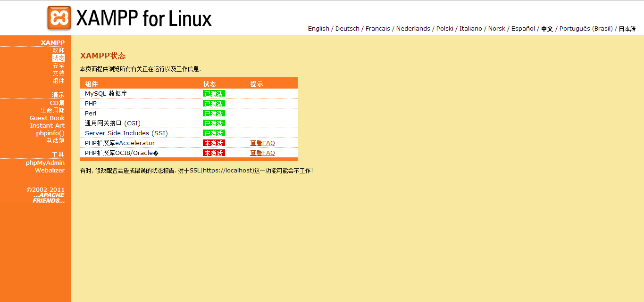Open the 状态 sidebar page
This screenshot has height=302, width=644.
tap(59, 58)
